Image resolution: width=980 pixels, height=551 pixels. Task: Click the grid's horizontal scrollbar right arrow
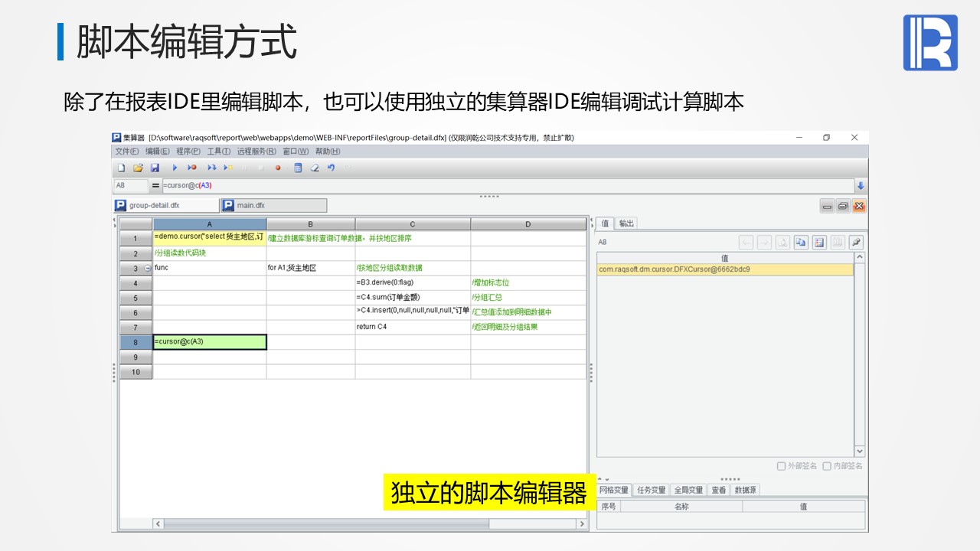582,523
